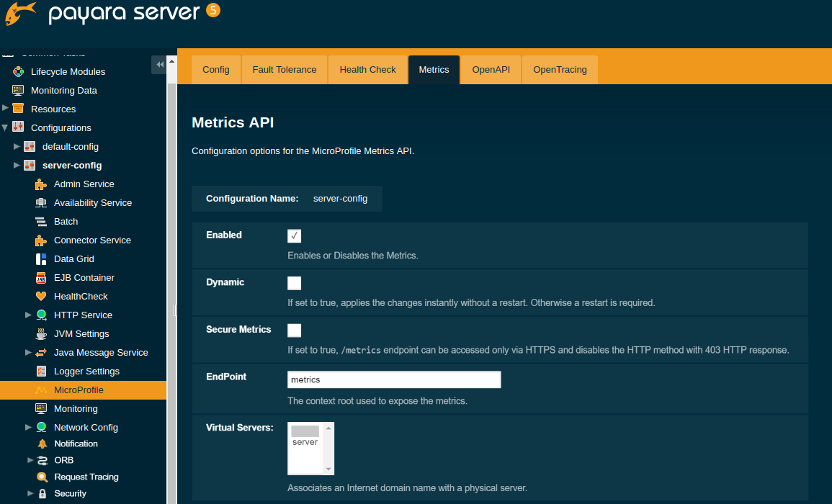
Task: Click the Batch icon
Action: [41, 221]
